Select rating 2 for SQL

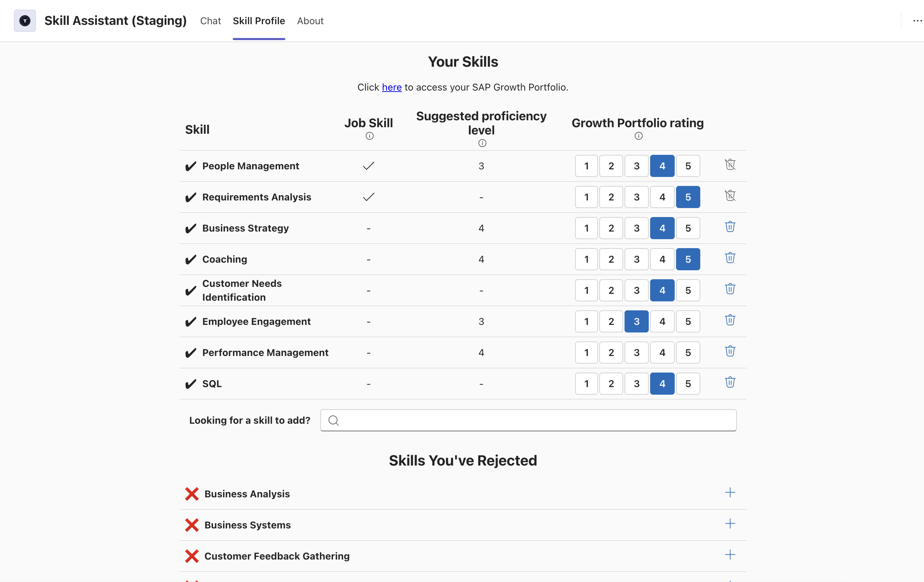[611, 383]
